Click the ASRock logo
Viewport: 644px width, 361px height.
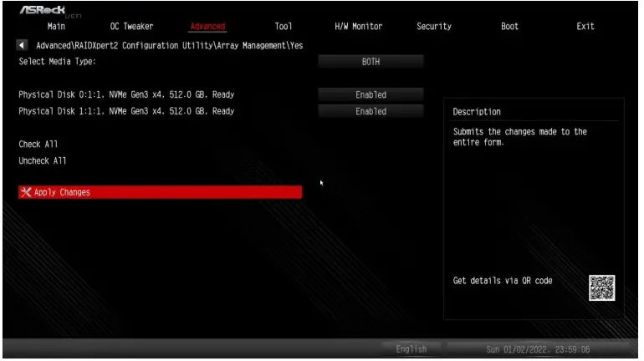(x=43, y=10)
